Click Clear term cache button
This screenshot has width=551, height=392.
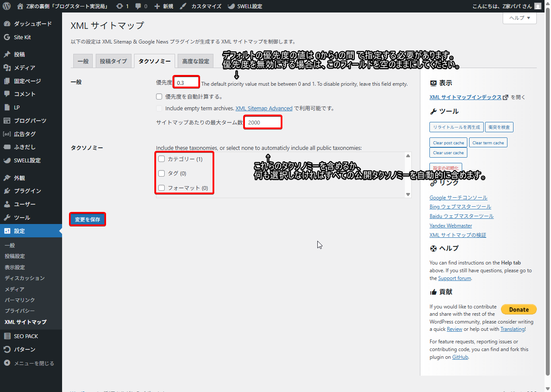488,143
